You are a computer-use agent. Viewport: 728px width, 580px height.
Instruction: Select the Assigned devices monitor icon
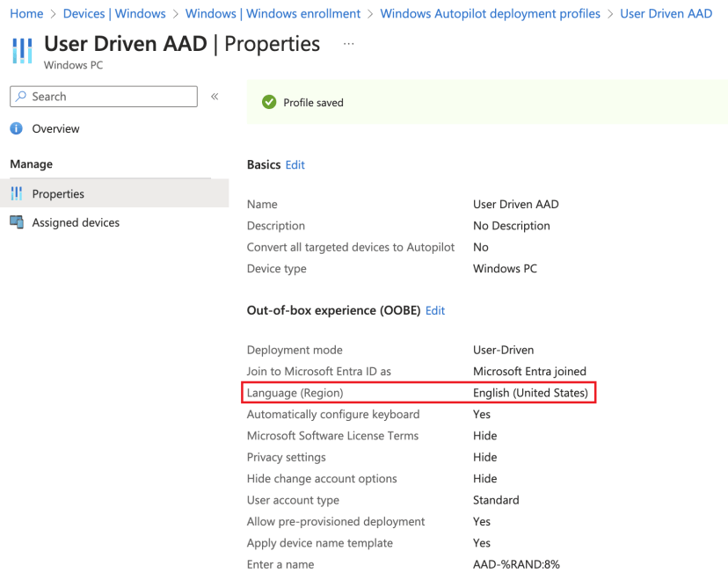point(19,222)
